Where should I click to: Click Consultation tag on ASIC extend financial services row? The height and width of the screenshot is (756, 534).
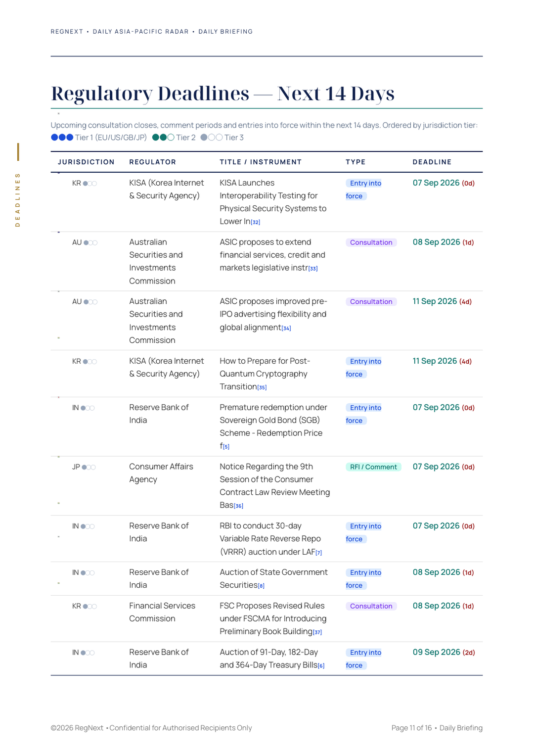pos(371,242)
